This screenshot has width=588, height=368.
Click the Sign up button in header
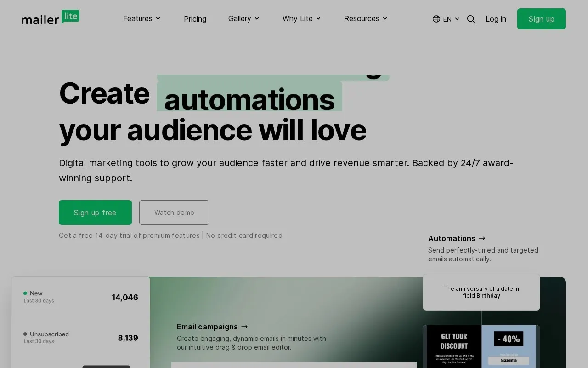tap(541, 19)
